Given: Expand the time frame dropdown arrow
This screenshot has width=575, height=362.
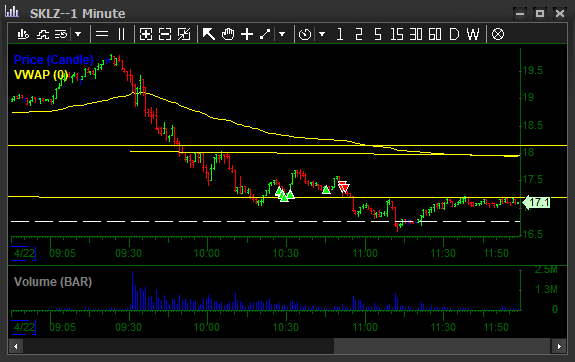Looking at the screenshot, I should point(322,34).
